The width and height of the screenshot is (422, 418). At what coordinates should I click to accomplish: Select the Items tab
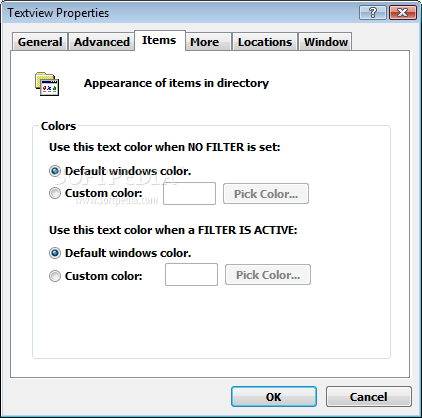click(159, 41)
